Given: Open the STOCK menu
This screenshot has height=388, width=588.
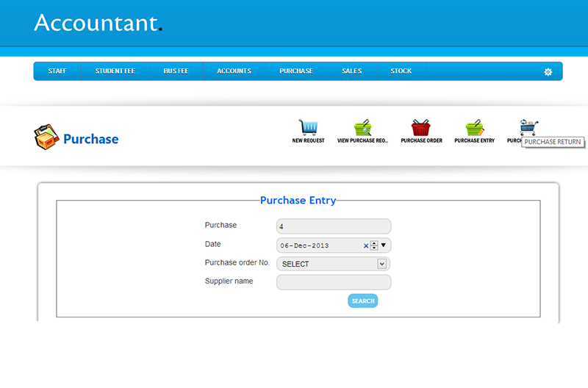Looking at the screenshot, I should pyautogui.click(x=401, y=71).
